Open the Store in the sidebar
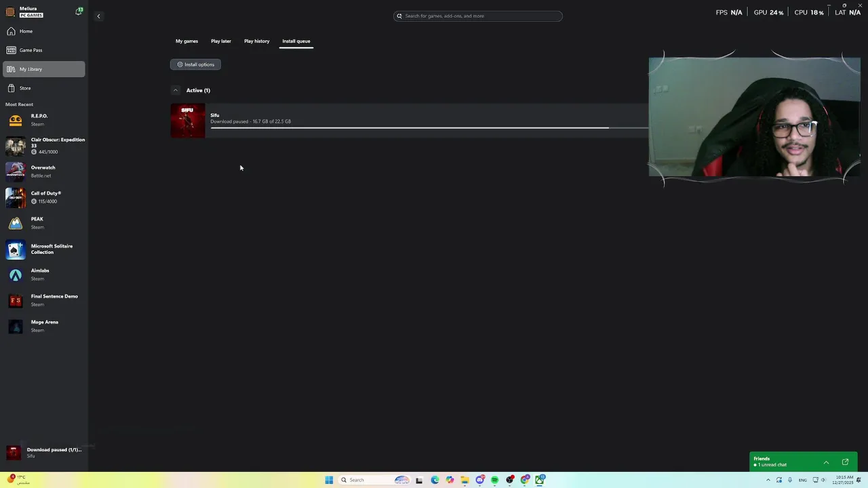The height and width of the screenshot is (488, 868). 44,88
